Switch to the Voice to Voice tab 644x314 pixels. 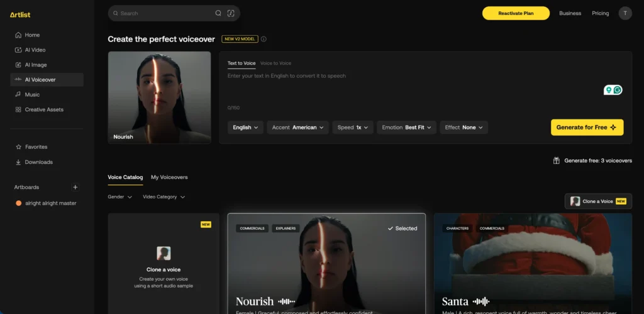click(x=275, y=63)
